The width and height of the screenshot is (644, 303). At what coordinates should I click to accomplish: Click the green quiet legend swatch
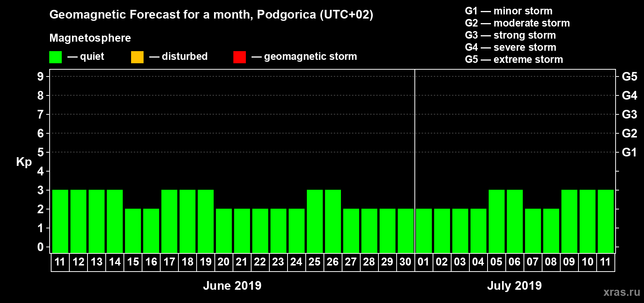click(55, 57)
